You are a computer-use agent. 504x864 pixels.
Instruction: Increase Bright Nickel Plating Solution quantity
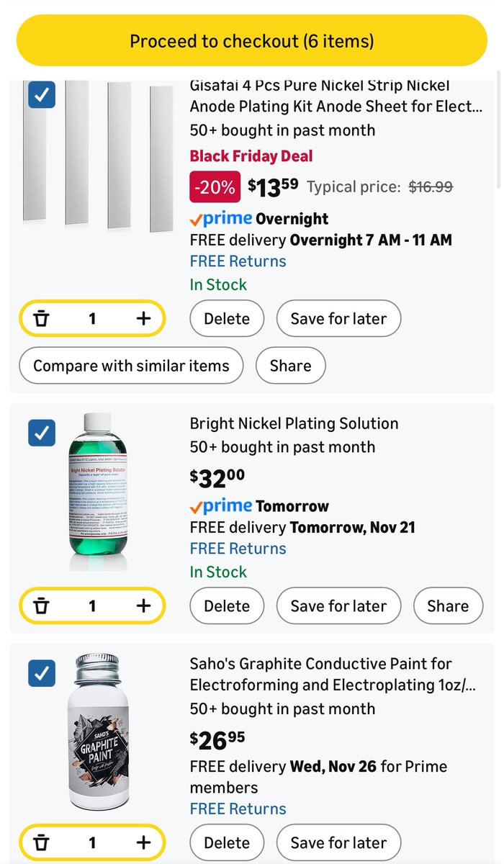tap(143, 606)
